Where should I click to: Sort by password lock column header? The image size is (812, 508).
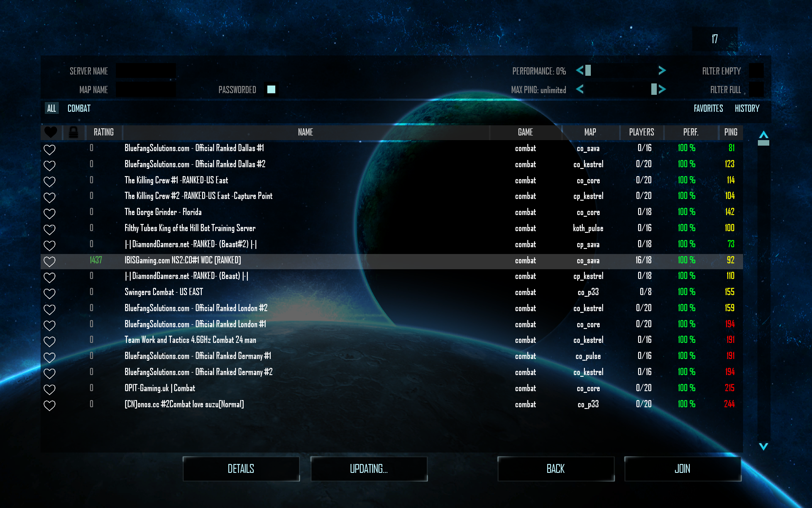tap(74, 133)
